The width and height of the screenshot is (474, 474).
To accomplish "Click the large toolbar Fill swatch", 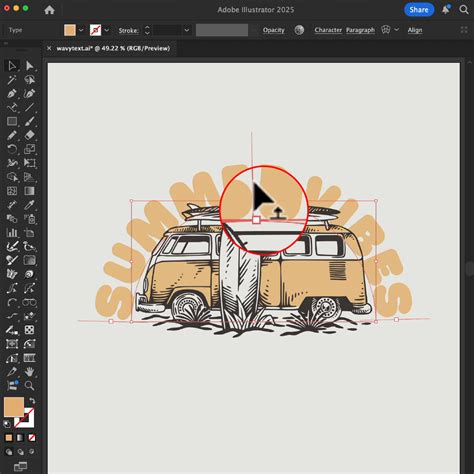I will tap(14, 407).
